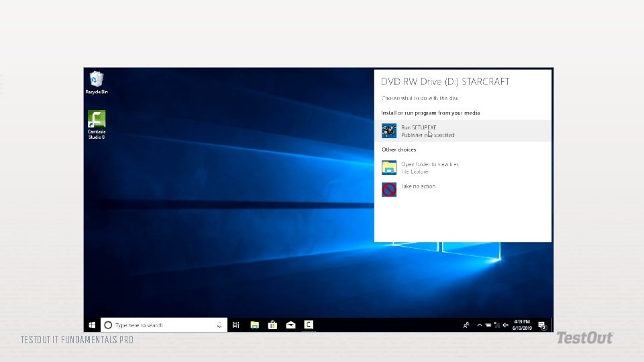Choose Take no action
Image resolution: width=644 pixels, height=362 pixels.
(x=462, y=189)
